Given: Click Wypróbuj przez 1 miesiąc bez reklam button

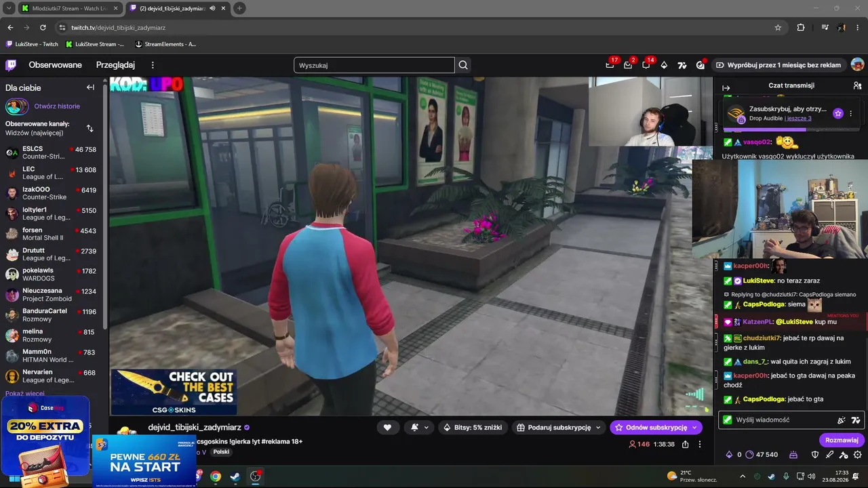Looking at the screenshot, I should pos(778,65).
